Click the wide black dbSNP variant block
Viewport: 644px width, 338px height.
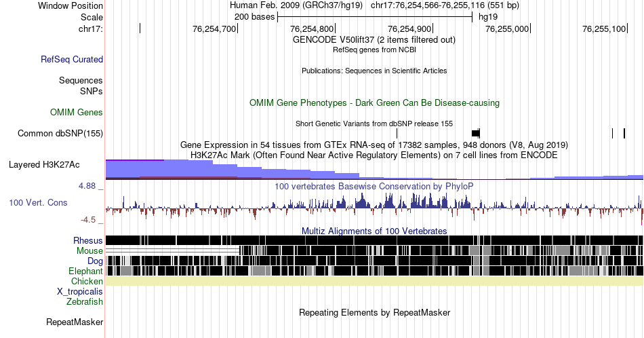[x=476, y=133]
